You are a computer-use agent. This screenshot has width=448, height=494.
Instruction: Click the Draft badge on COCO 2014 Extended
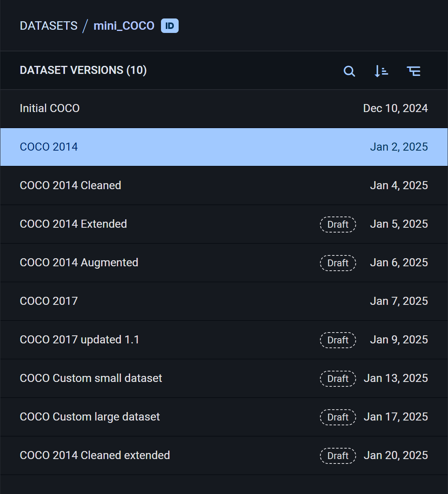click(x=338, y=224)
